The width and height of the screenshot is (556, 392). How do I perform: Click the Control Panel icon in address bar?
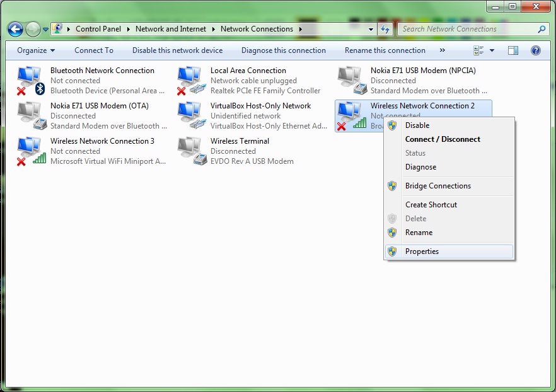tap(57, 28)
